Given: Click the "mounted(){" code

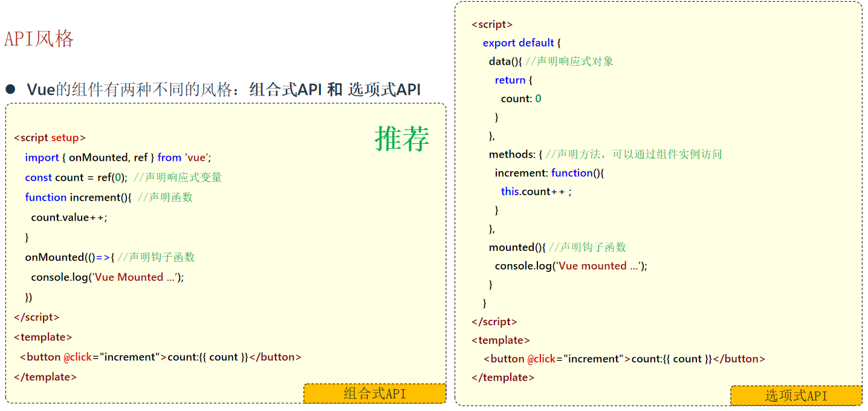Looking at the screenshot, I should pyautogui.click(x=517, y=248).
